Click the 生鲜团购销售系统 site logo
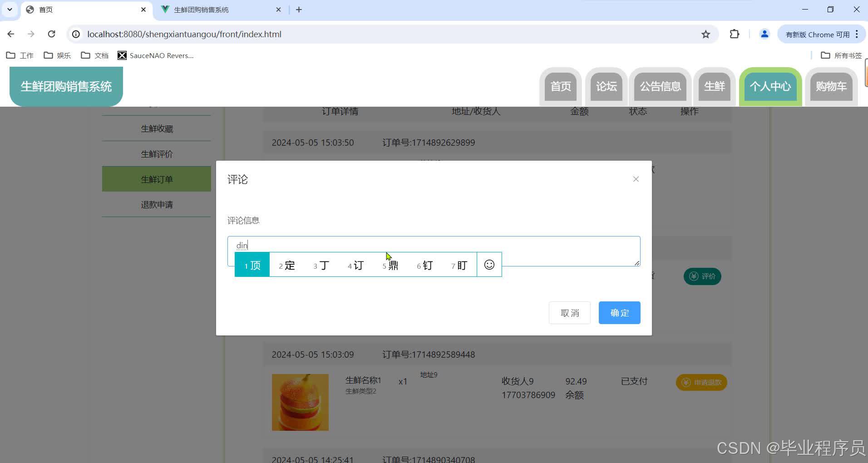 pyautogui.click(x=66, y=86)
